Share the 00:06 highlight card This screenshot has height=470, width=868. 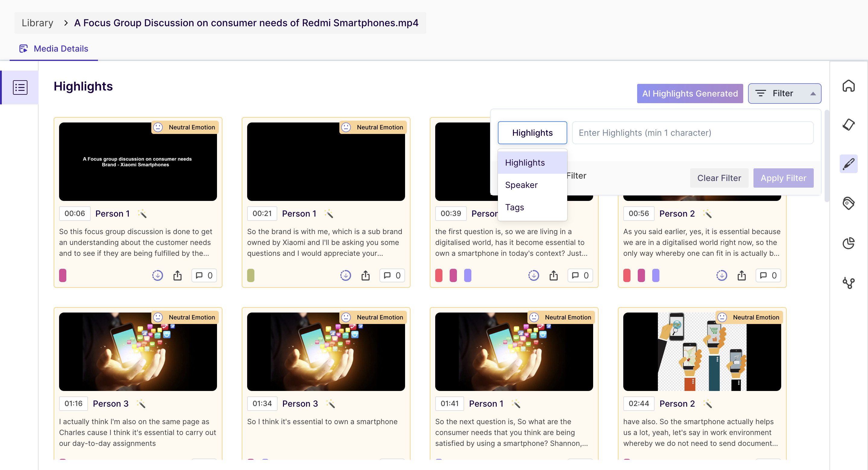point(177,275)
